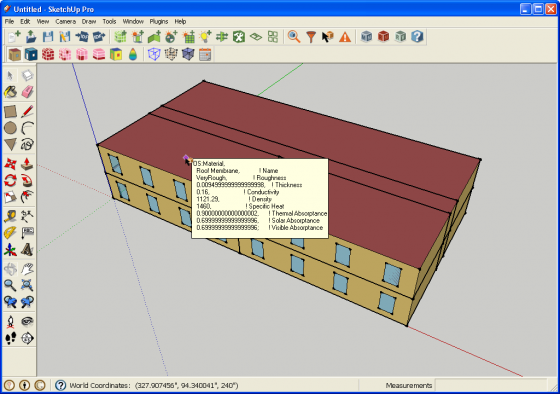This screenshot has height=394, width=560.
Task: Open the File menu
Action: (9, 21)
